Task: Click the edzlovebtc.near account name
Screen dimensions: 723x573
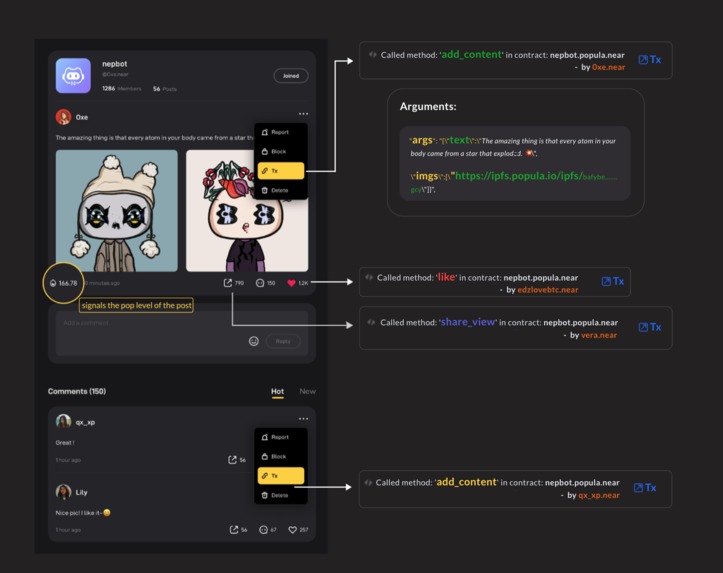Action: pos(548,290)
